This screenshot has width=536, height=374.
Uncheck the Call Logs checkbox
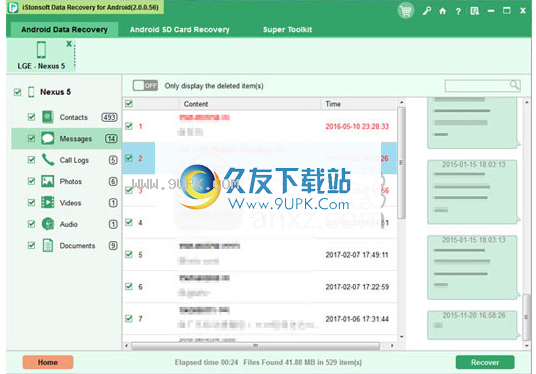31,160
